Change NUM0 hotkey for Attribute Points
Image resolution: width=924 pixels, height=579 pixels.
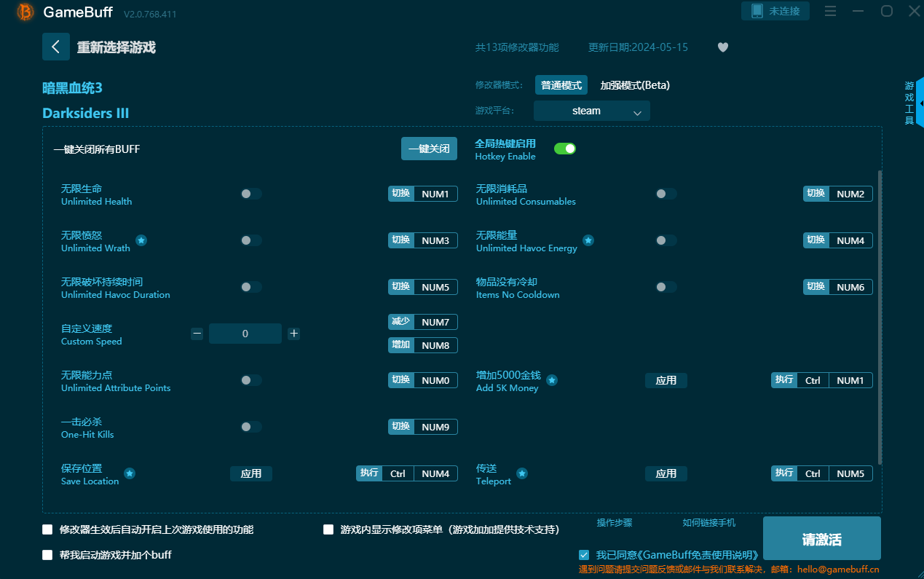coord(435,380)
